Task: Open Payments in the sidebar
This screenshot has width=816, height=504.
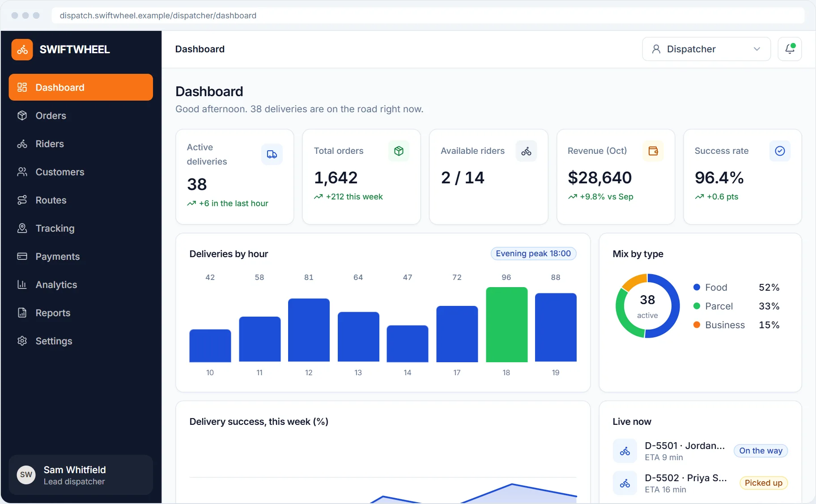Action: (x=81, y=256)
